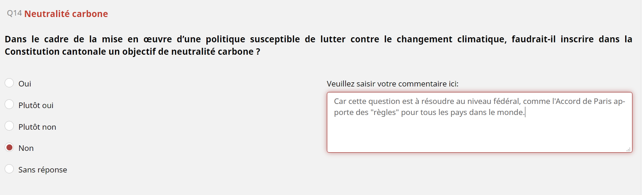Focus the comment text area
Viewport: 644px width, 195px height.
479,122
